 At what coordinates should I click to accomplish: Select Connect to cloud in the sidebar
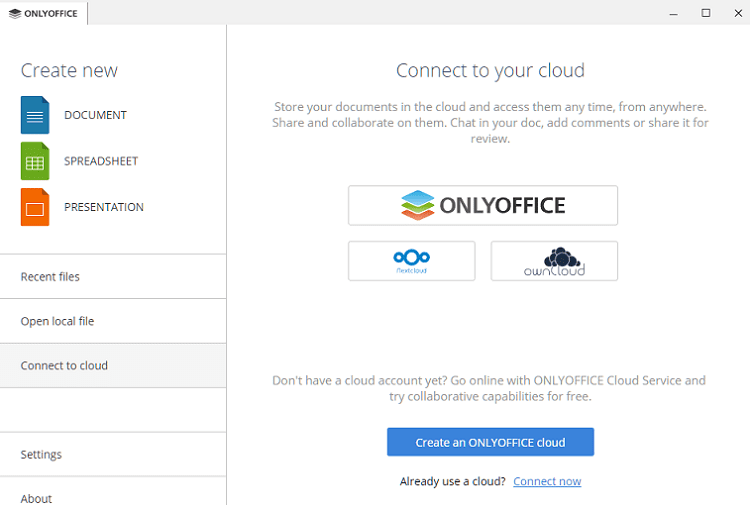click(x=113, y=366)
